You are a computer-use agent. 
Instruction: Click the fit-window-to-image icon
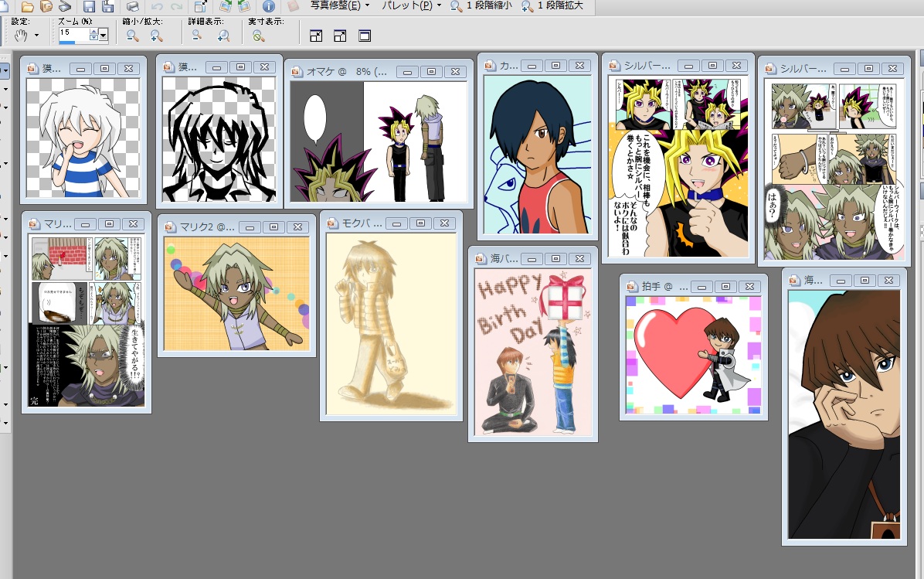[x=316, y=36]
